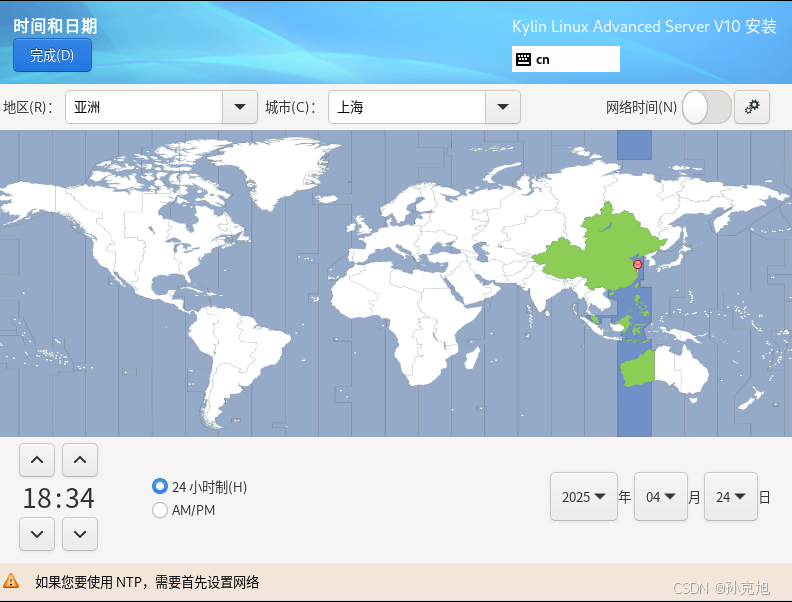Click the Kylin Linux Advanced Server V10 title
The width and height of the screenshot is (792, 602).
click(644, 26)
